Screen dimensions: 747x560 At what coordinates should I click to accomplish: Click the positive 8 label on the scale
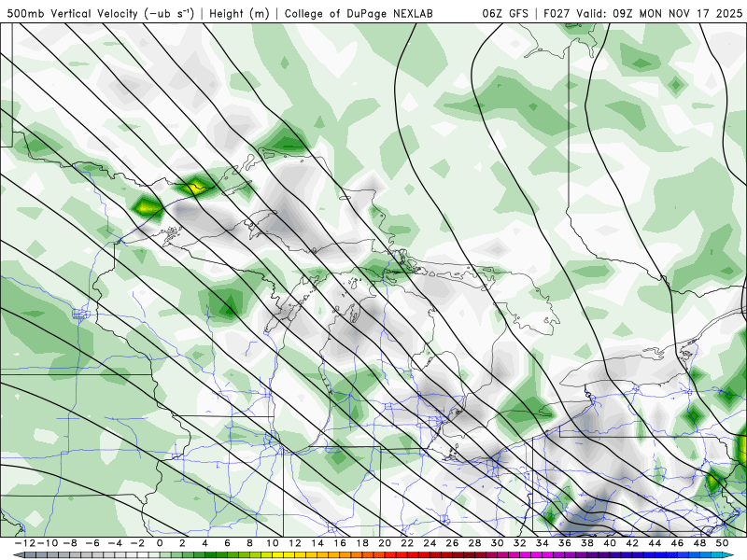pos(249,543)
